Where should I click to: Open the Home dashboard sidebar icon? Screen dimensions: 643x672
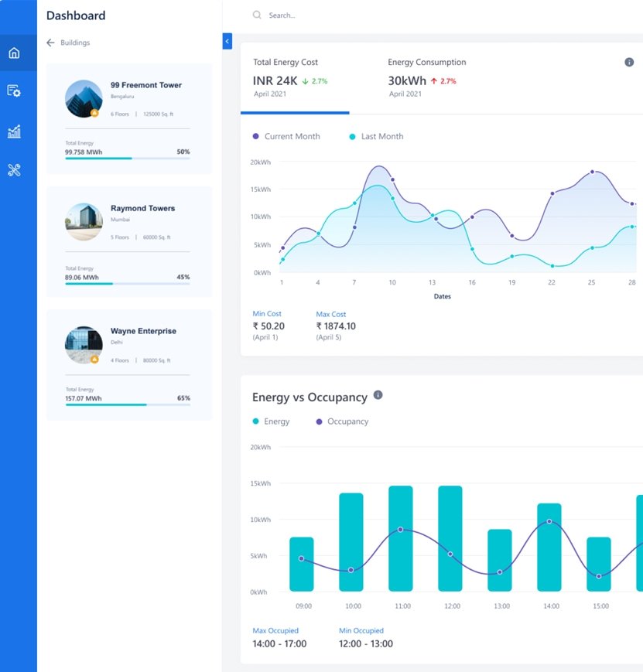click(x=14, y=53)
